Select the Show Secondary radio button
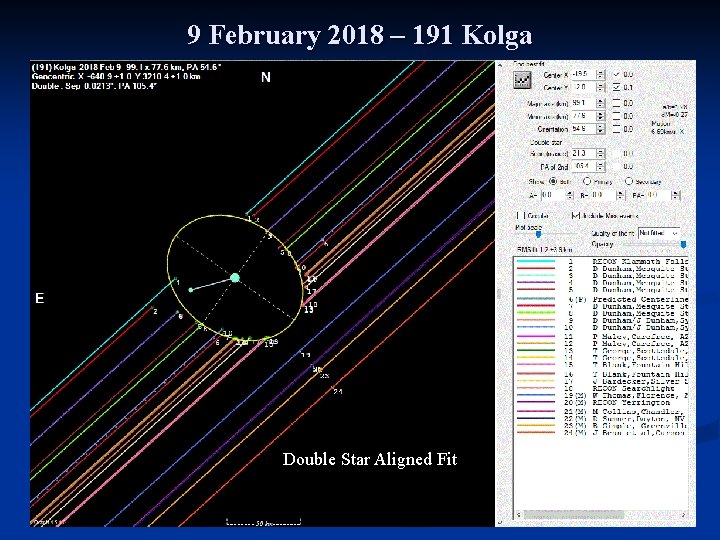Image resolution: width=720 pixels, height=540 pixels. (x=629, y=181)
